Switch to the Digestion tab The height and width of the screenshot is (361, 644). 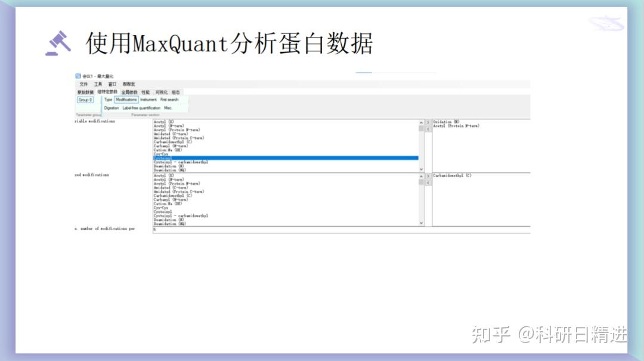[110, 108]
